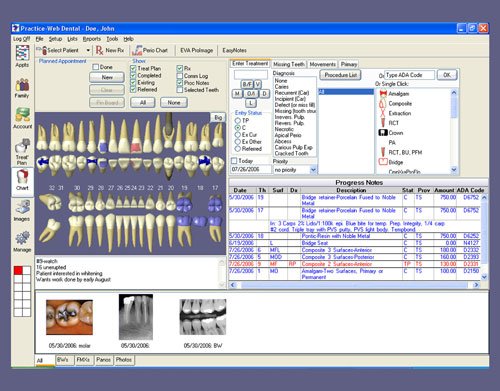Open the Images module icon

tap(22, 207)
